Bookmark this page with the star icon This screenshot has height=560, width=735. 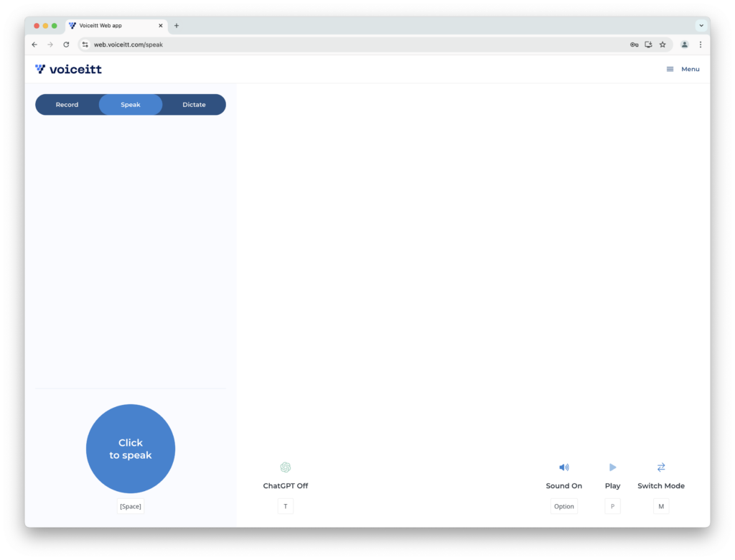(x=663, y=45)
